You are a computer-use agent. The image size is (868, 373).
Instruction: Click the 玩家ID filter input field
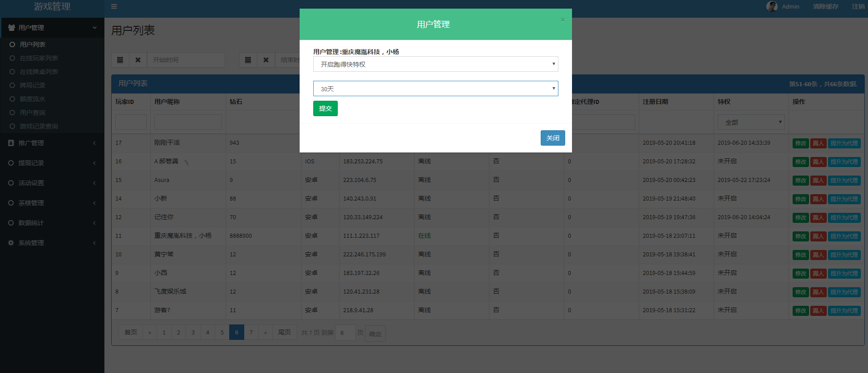click(131, 122)
